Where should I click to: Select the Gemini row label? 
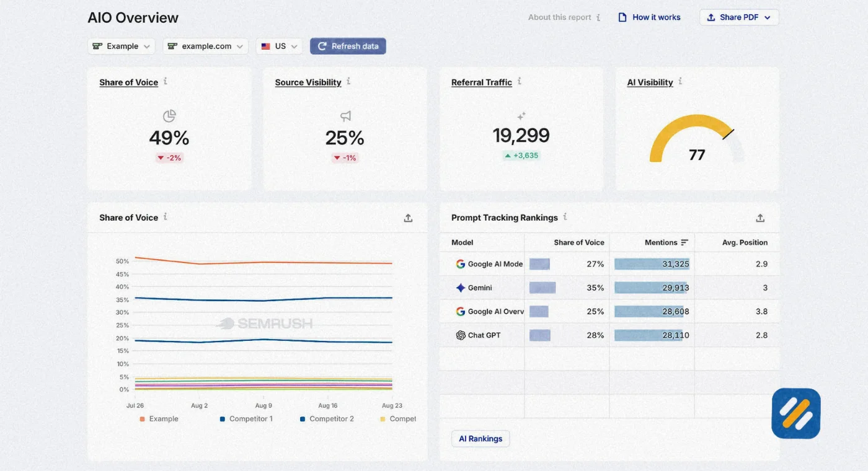click(480, 288)
